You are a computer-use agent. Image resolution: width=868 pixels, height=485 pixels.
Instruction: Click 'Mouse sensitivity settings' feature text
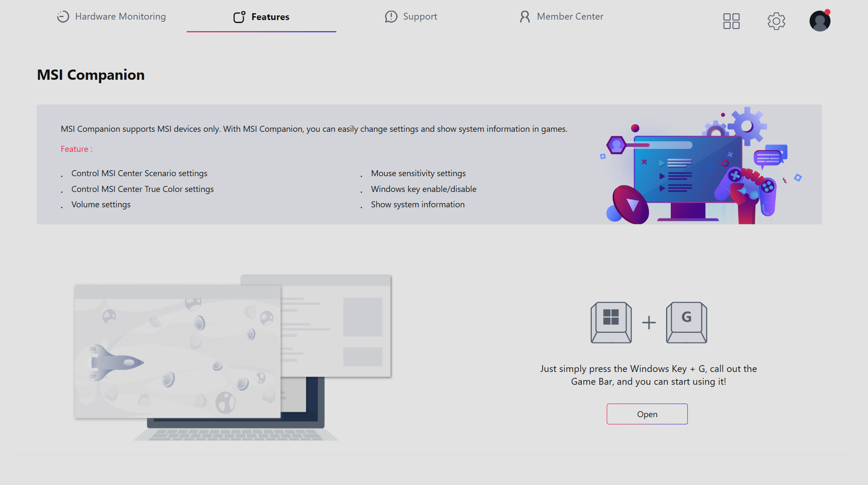(x=418, y=173)
